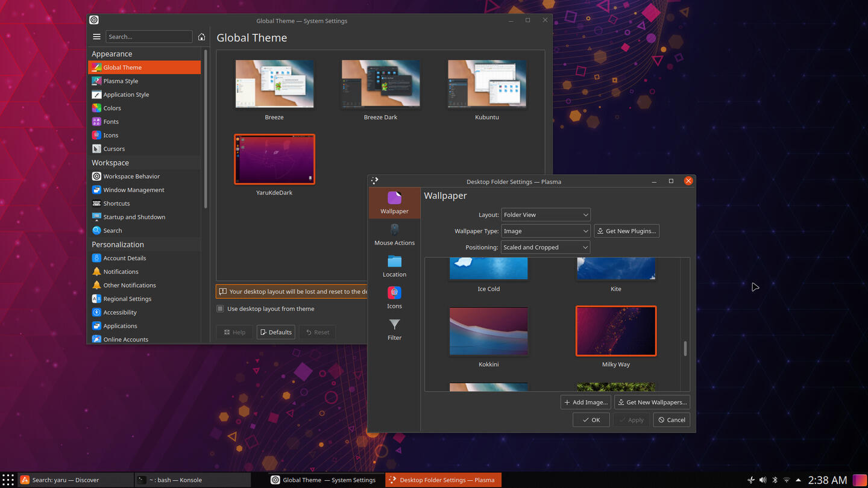Click the Bluetooth tray icon

[775, 480]
